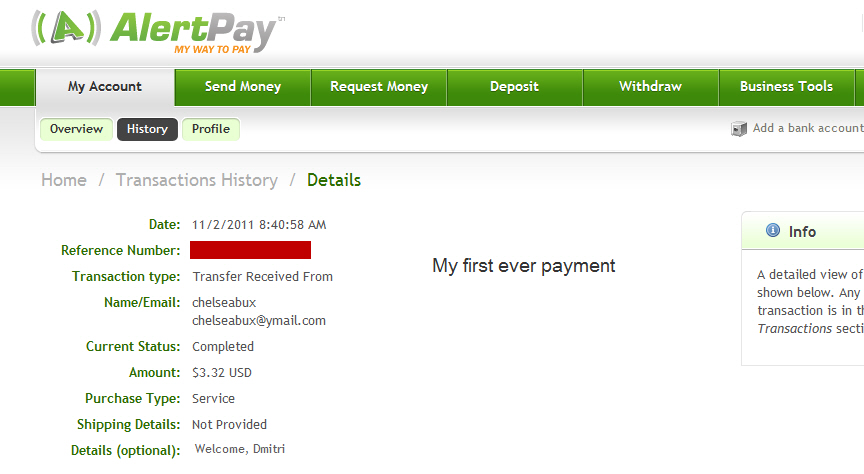Click Add a bank account link

808,128
